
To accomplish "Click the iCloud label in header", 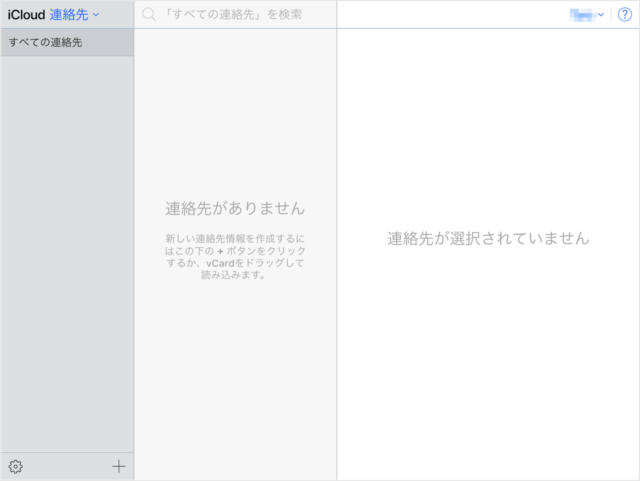I will coord(26,15).
